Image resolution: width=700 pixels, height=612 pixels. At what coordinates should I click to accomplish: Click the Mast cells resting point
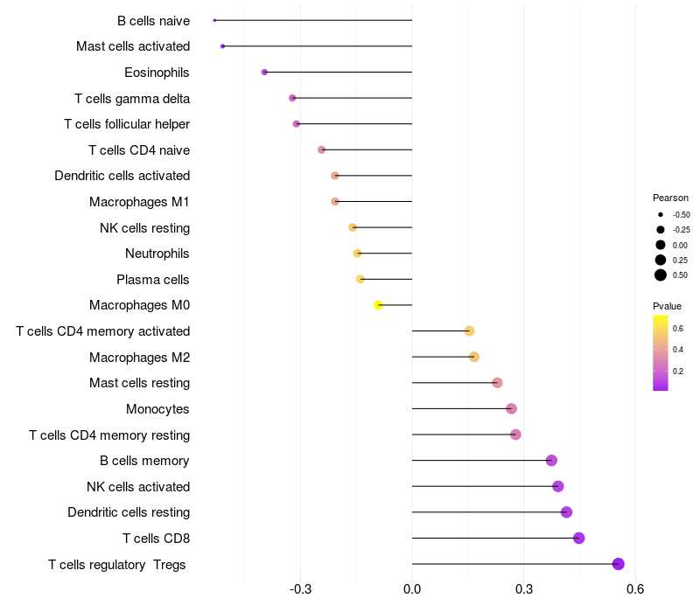coord(497,383)
